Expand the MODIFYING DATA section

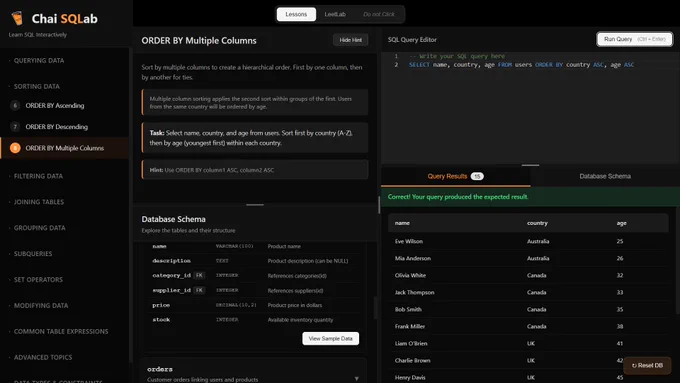(41, 305)
